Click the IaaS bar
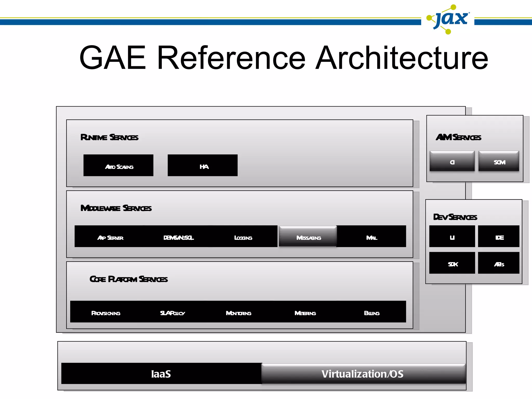This screenshot has width=532, height=399. 162,374
